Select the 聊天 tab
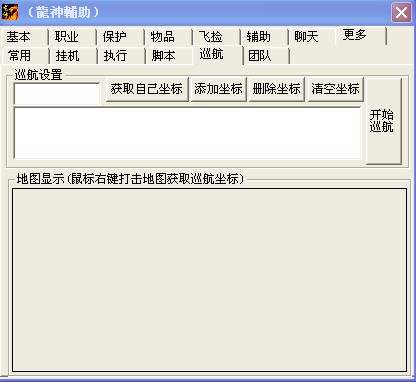 coord(312,37)
